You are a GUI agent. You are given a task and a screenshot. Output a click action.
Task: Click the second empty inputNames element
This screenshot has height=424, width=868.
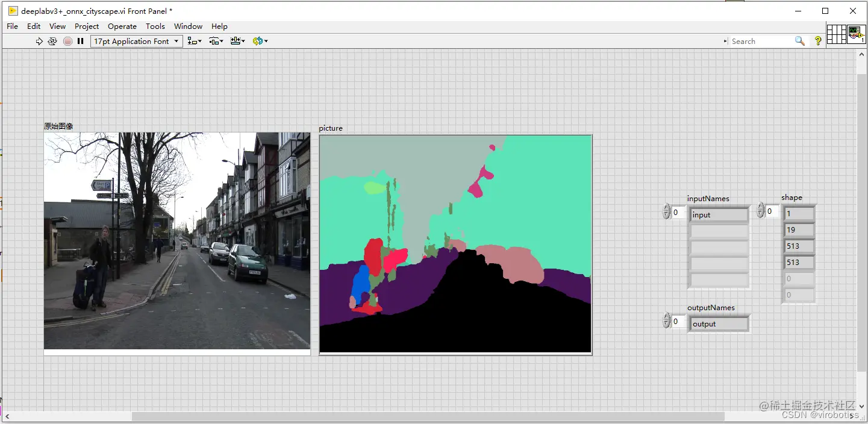pos(719,247)
